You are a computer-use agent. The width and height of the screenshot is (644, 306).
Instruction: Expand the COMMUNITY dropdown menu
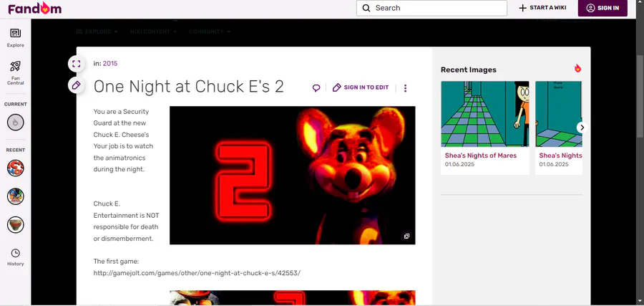click(210, 32)
